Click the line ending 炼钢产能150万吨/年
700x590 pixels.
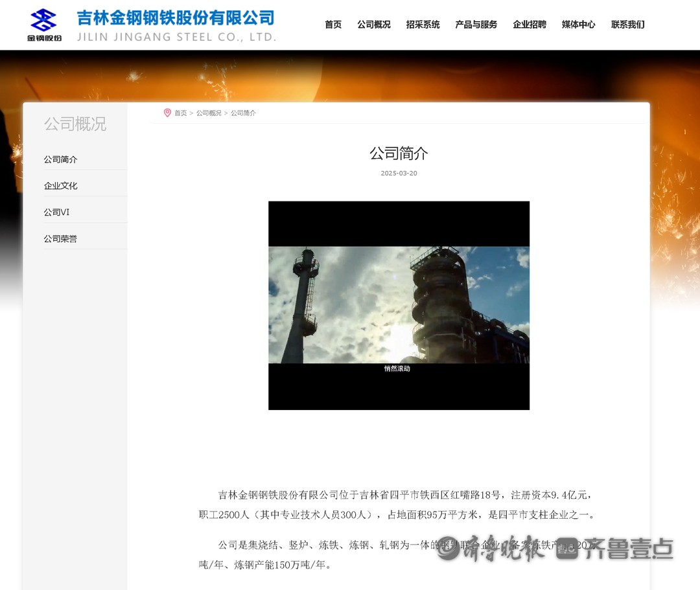point(266,565)
